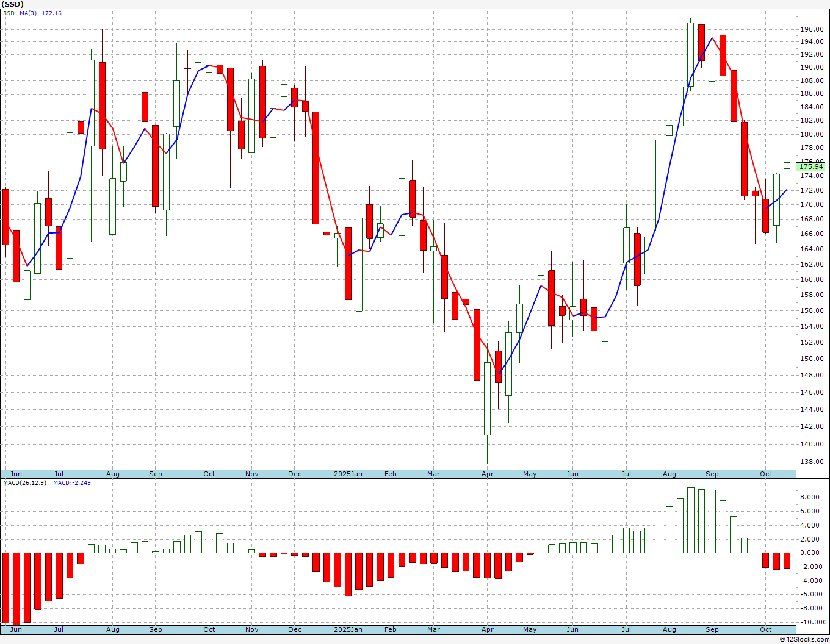Screen dimensions: 830x644
Task: Click the green 175.94 current price tag
Action: (811, 166)
